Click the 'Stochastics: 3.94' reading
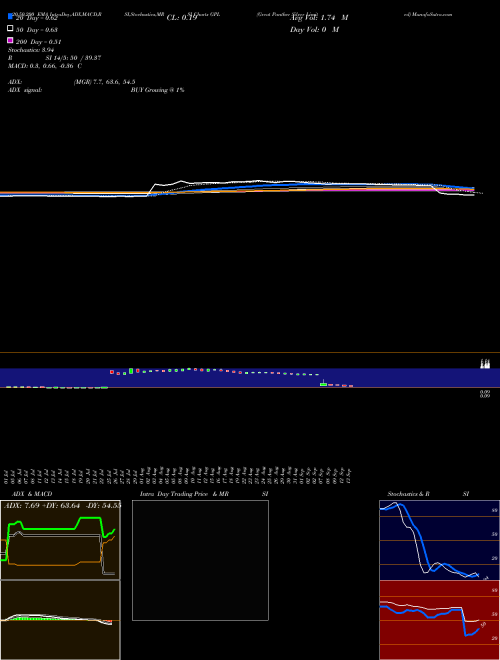The image size is (500, 660). coord(31,50)
